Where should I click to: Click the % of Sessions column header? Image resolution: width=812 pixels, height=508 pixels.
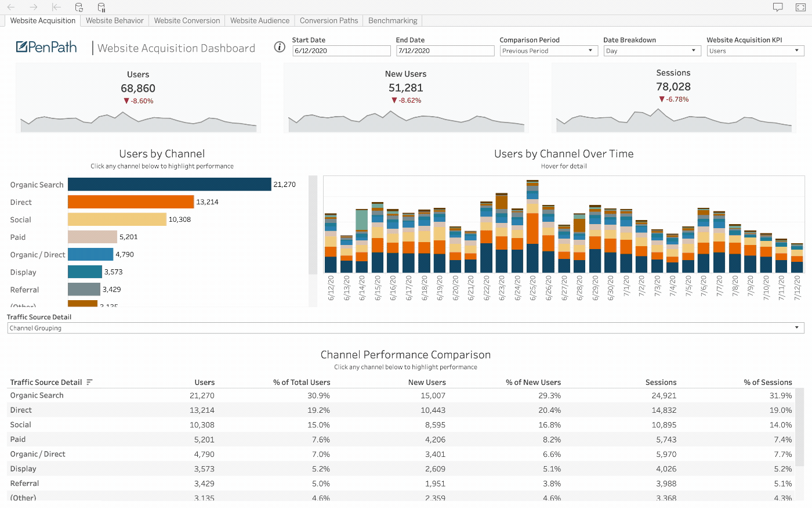point(768,382)
